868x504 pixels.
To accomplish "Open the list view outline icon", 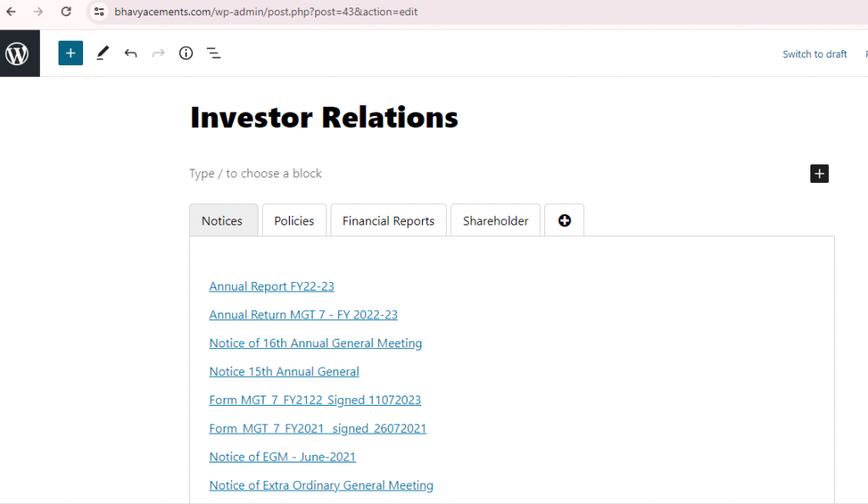I will (214, 53).
